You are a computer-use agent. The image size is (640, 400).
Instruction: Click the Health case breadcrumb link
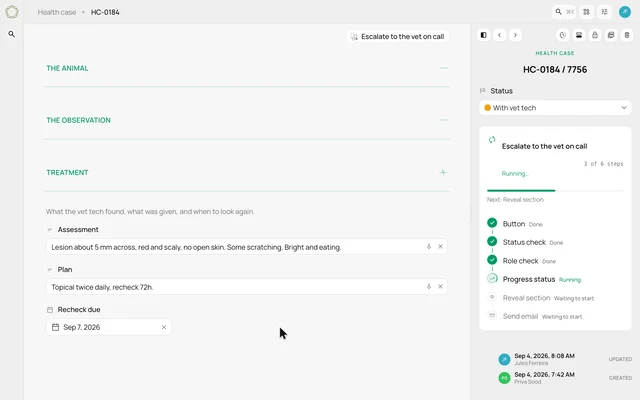57,12
